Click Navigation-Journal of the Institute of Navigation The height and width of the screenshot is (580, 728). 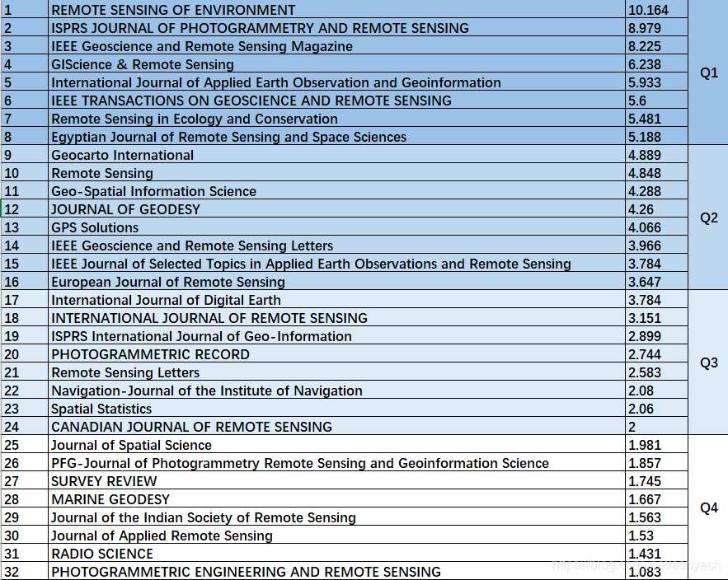pyautogui.click(x=336, y=391)
